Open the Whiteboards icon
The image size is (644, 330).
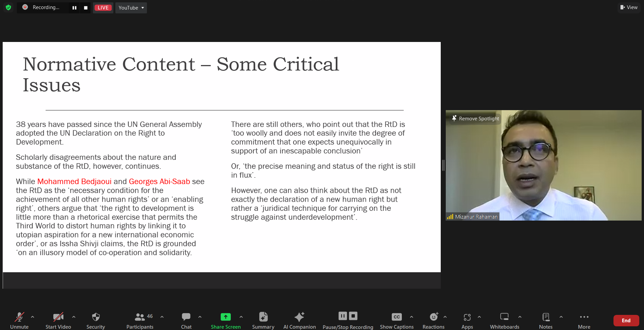tap(504, 317)
